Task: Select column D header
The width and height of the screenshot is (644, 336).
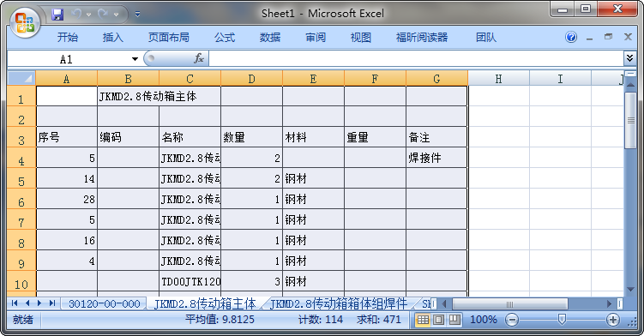Action: coord(251,79)
